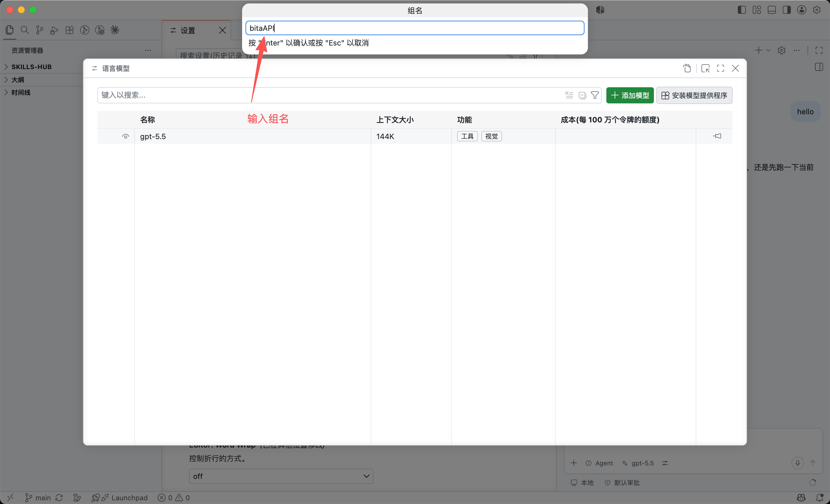Click the gpt-5.5 model name cell
This screenshot has height=504, width=830.
click(153, 136)
